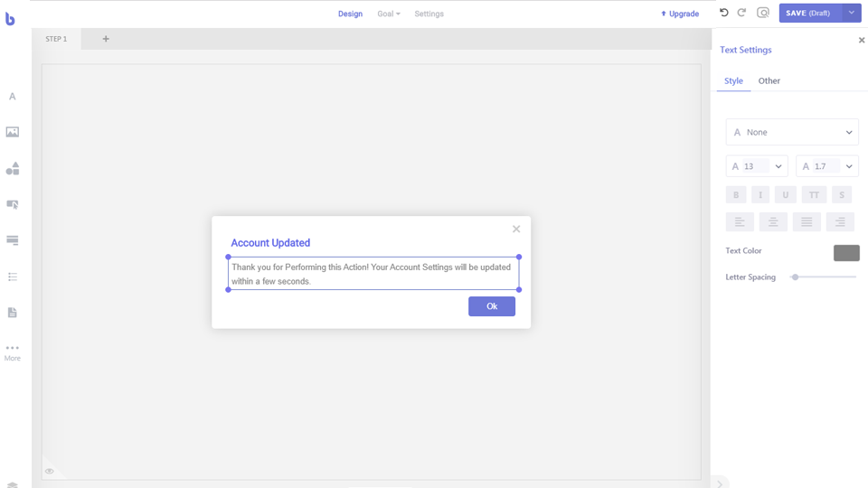Click the app logo icon
This screenshot has width=868, height=488.
(10, 19)
